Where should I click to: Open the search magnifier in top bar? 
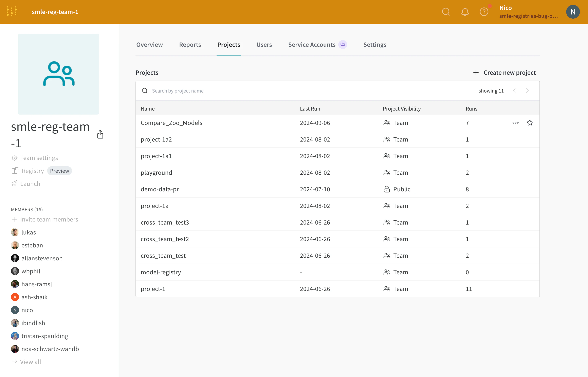click(446, 12)
